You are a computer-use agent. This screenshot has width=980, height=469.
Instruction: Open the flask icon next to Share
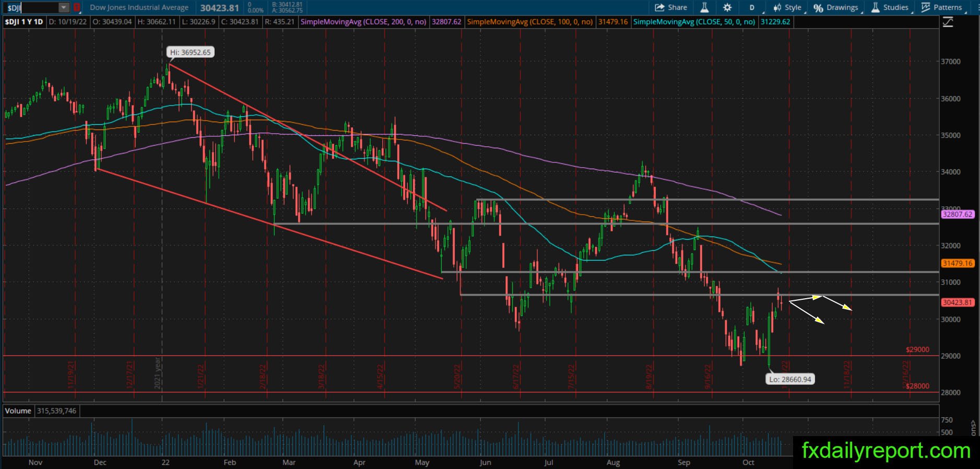(704, 7)
